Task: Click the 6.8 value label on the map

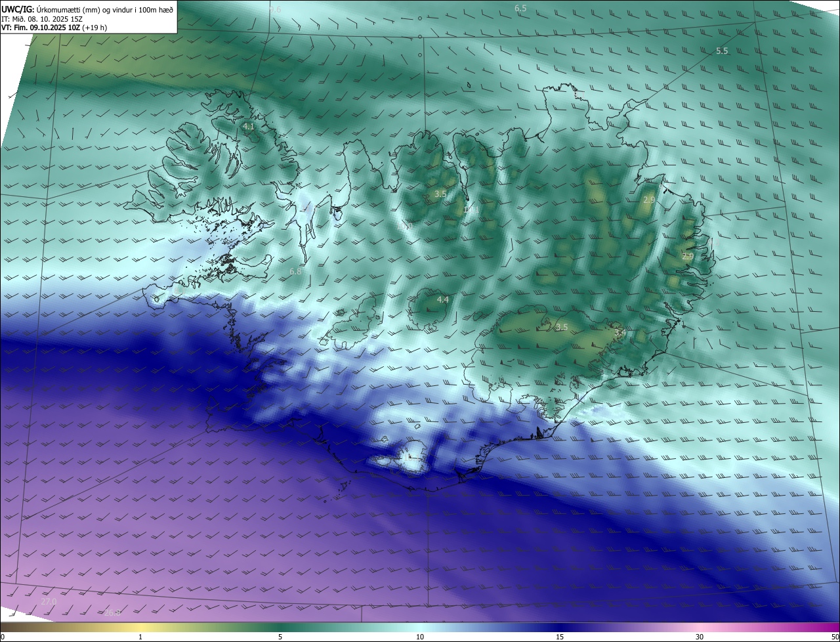Action: point(295,271)
